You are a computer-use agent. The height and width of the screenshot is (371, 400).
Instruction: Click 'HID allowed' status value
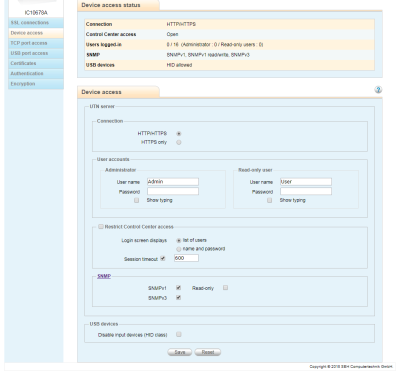click(x=179, y=65)
